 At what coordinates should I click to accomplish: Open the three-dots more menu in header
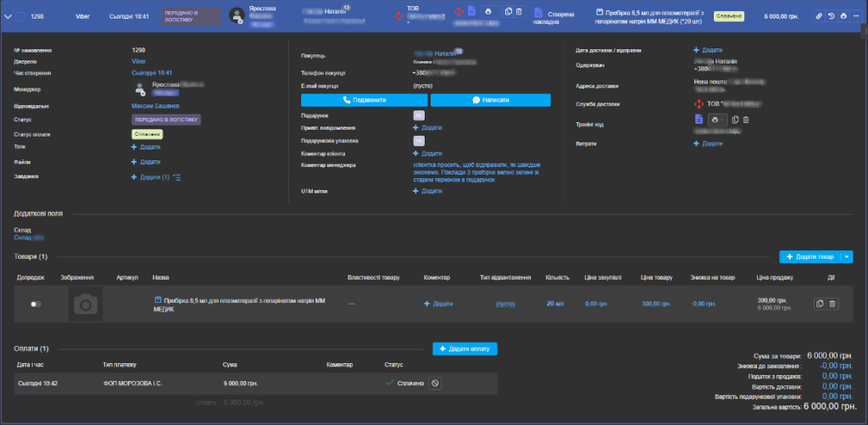coord(856,16)
